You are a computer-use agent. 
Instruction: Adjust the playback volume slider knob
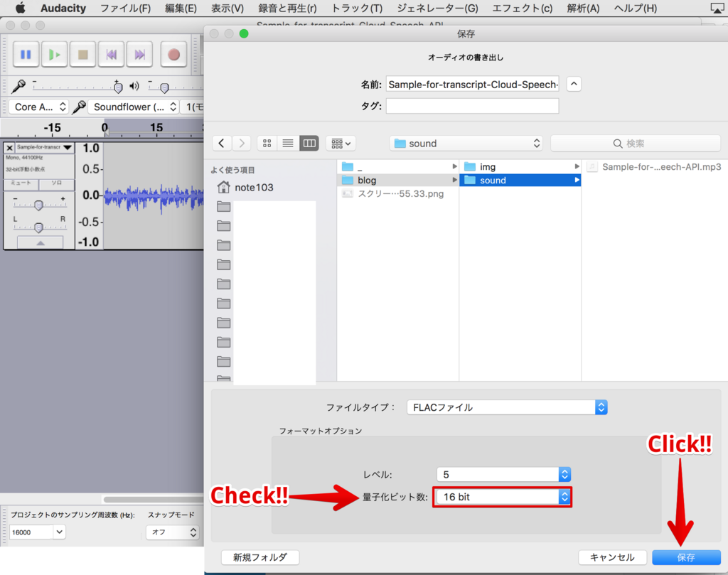click(x=164, y=87)
